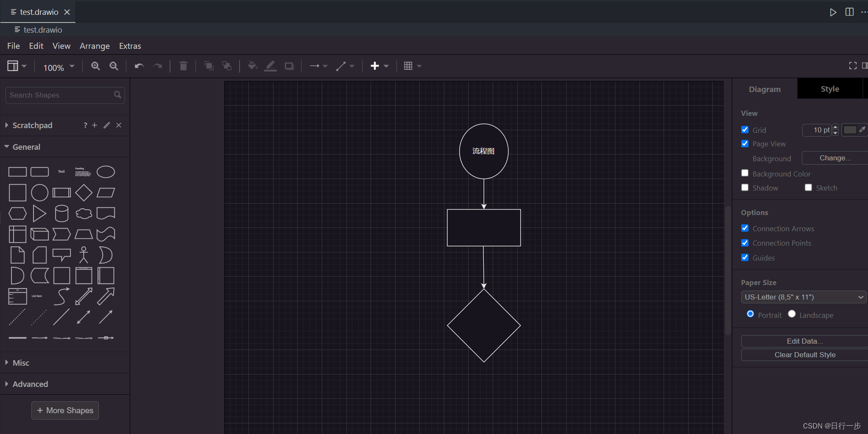Select the Landscape radio button
Screen dimensions: 868x434
[x=792, y=314]
